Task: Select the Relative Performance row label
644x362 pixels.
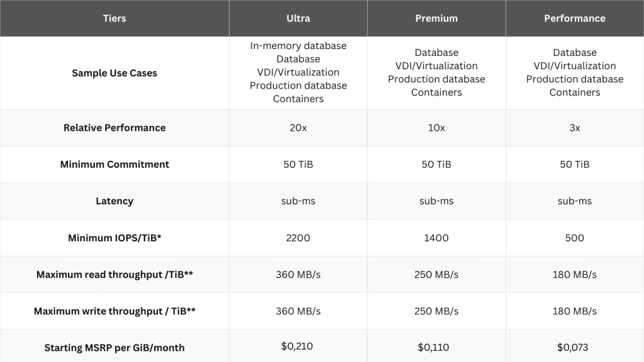Action: pyautogui.click(x=114, y=128)
